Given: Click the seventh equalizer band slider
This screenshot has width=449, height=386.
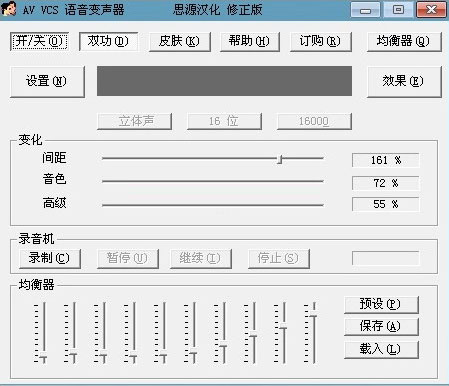Looking at the screenshot, I should pyautogui.click(x=221, y=333).
